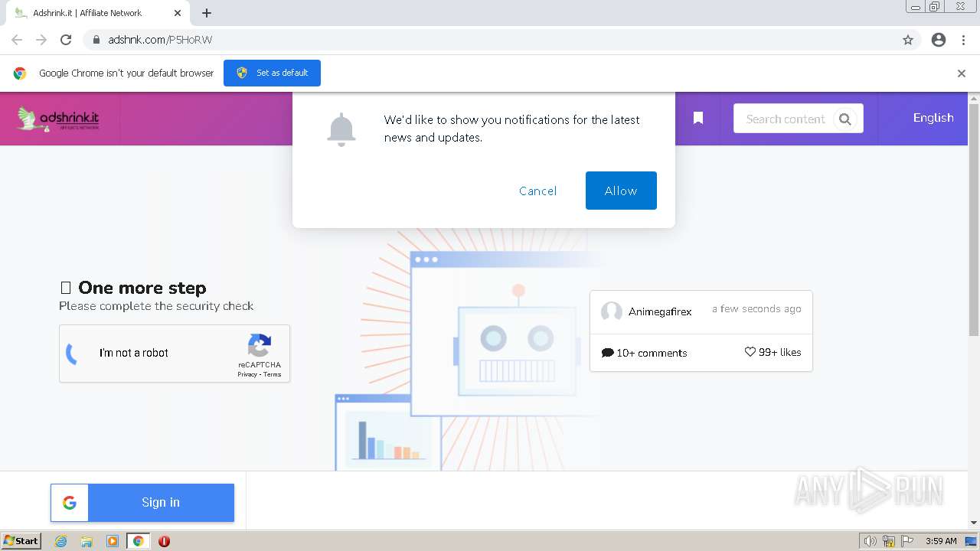Click the 10+ comments label
The image size is (980, 551).
click(645, 353)
